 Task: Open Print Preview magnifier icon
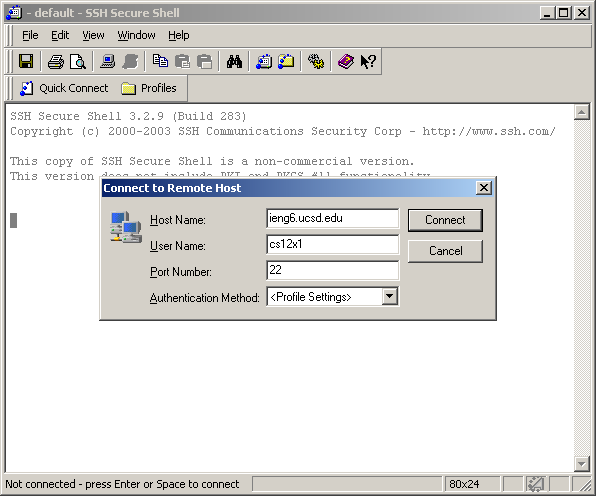pyautogui.click(x=78, y=61)
